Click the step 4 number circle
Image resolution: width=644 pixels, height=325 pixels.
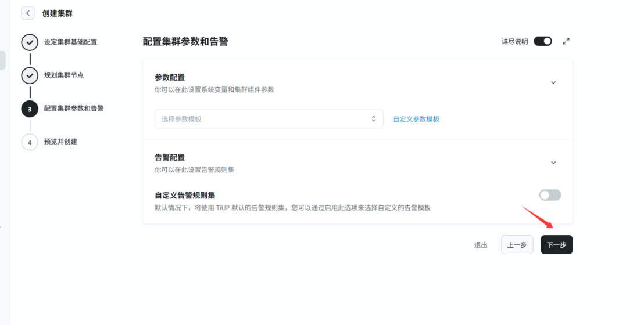click(30, 142)
